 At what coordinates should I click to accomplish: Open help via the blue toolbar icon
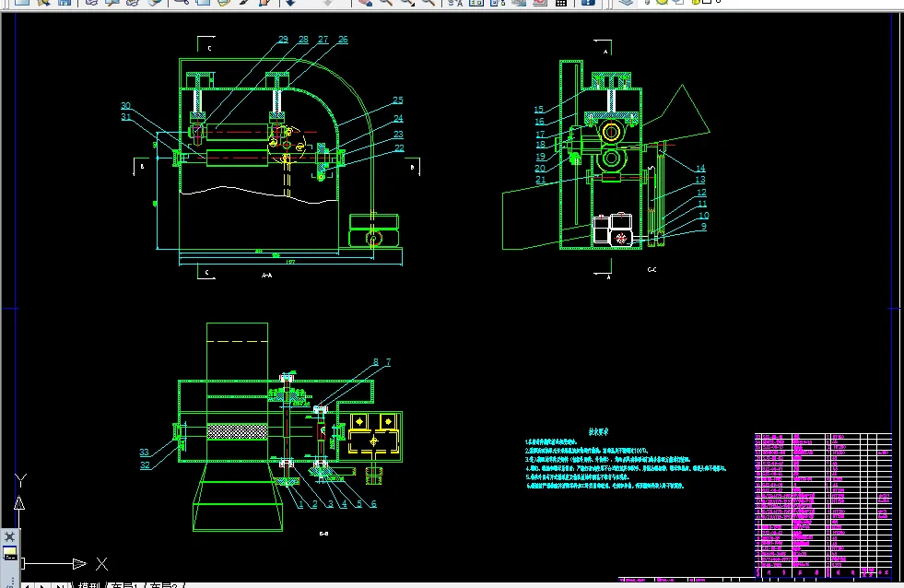tap(588, 3)
